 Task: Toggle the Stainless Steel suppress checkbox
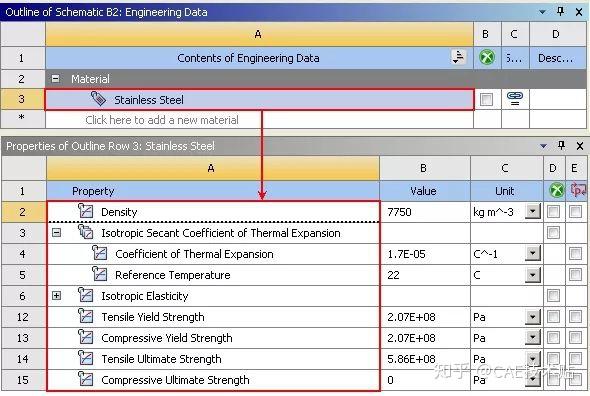486,100
